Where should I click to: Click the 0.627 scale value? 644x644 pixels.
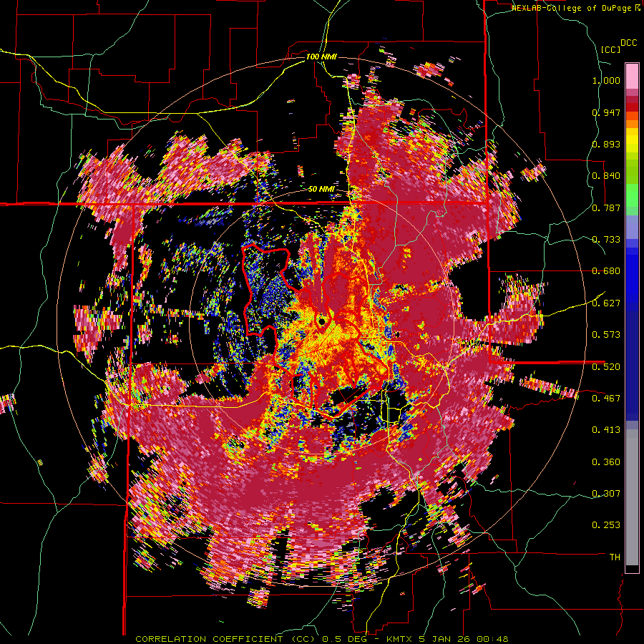coord(606,303)
